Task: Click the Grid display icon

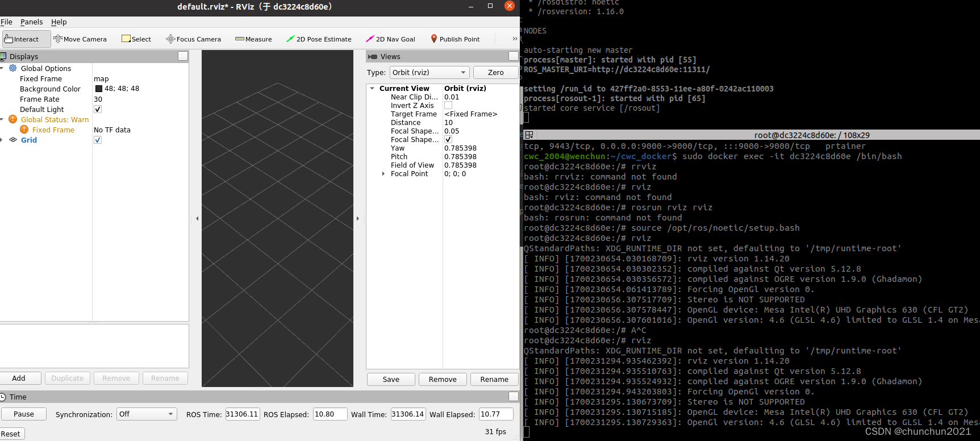Action: pos(13,140)
